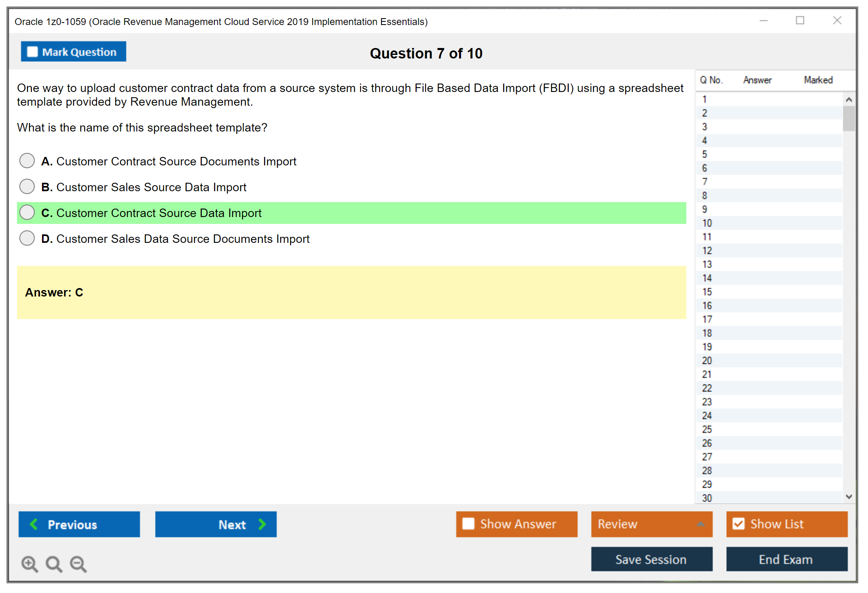Select answer option A radio button

tap(27, 161)
